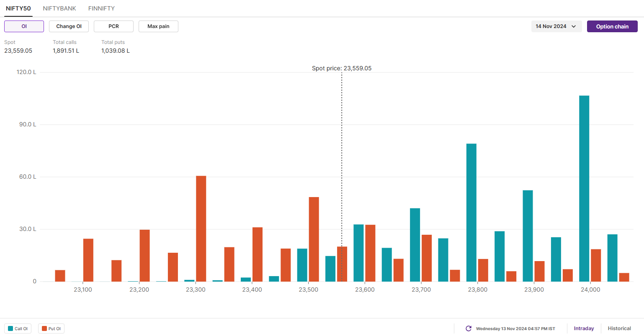Viewport: 644px width, 336px height.
Task: Select the OI view button
Action: (24, 26)
